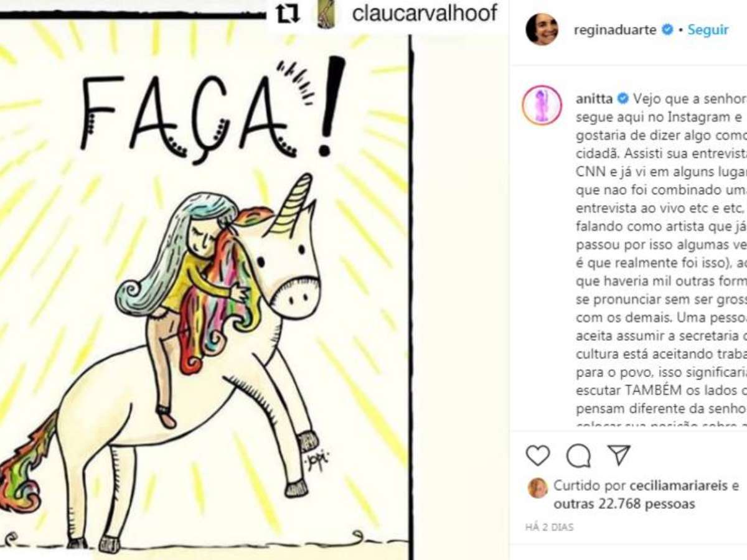
Task: Click the verified badge next to anitta
Action: [622, 98]
